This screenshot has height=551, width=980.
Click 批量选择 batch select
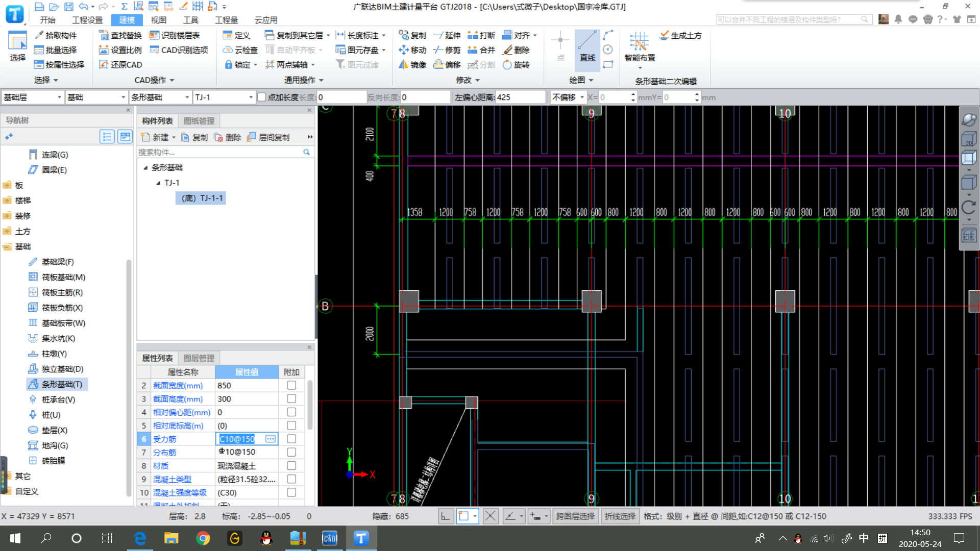click(56, 50)
